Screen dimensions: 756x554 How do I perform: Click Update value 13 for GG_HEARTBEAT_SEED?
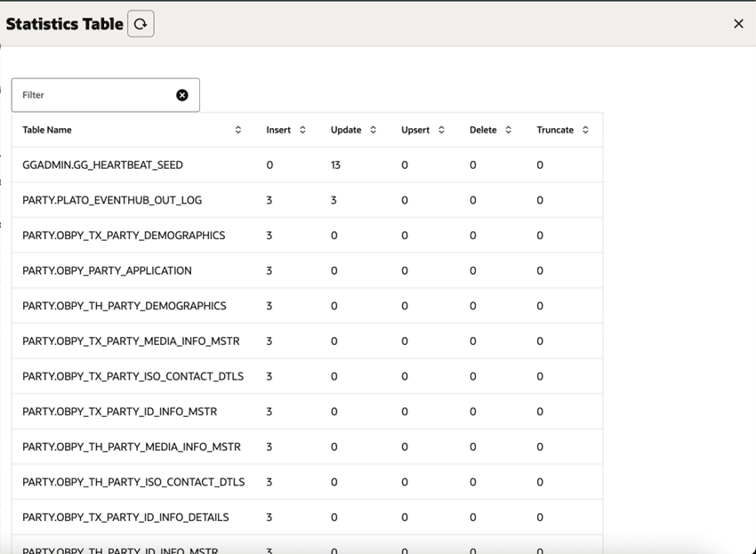tap(335, 165)
